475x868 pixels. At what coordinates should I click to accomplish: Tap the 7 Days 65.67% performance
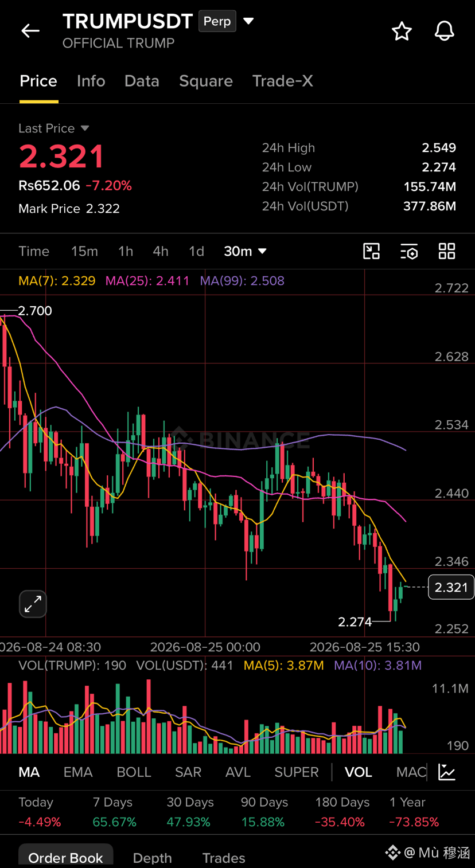tap(114, 812)
